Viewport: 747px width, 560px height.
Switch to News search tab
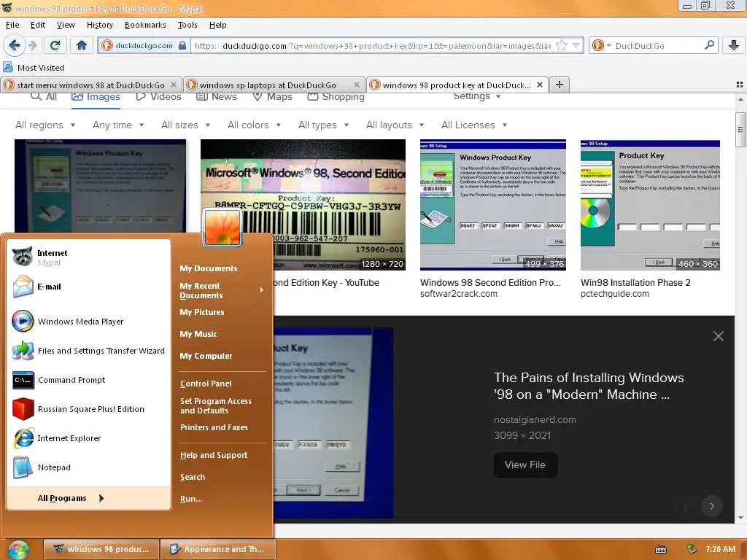pyautogui.click(x=217, y=97)
